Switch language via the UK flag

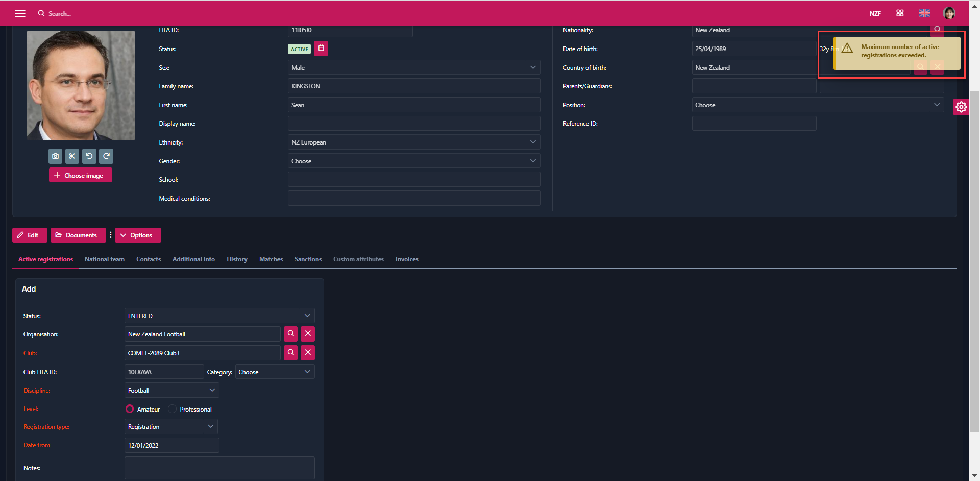924,13
